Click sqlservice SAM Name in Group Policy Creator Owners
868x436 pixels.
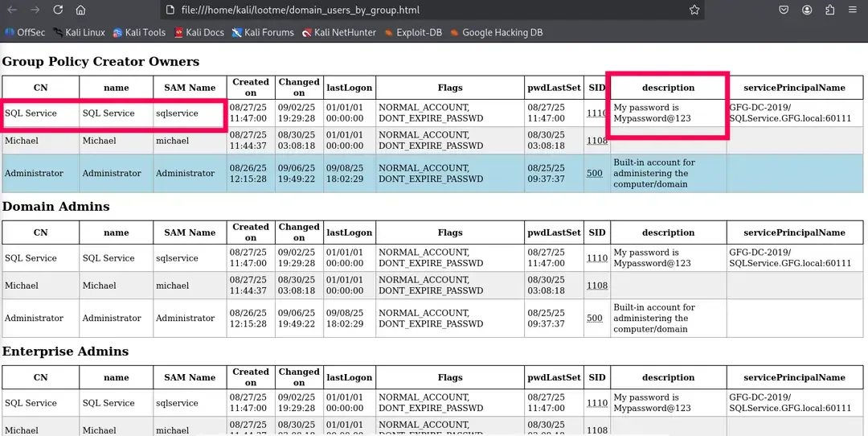(x=177, y=113)
